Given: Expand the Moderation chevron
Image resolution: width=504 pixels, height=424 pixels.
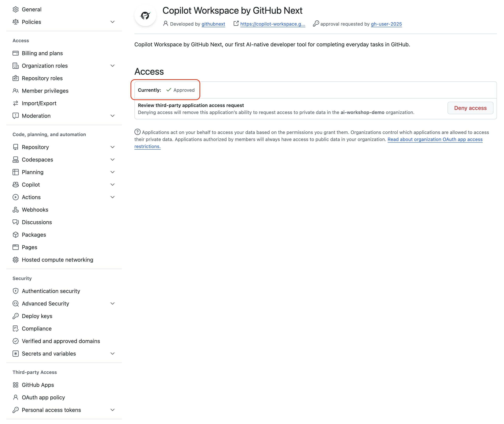Looking at the screenshot, I should click(112, 116).
